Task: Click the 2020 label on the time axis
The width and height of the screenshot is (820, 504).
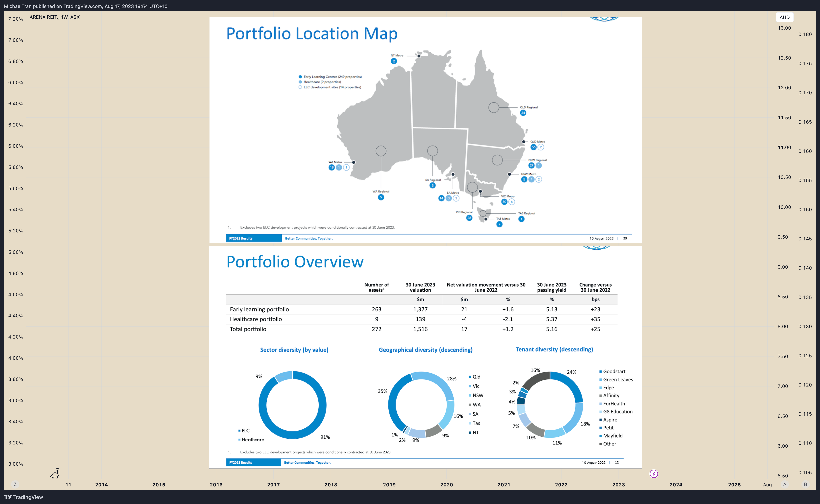Action: [446, 485]
